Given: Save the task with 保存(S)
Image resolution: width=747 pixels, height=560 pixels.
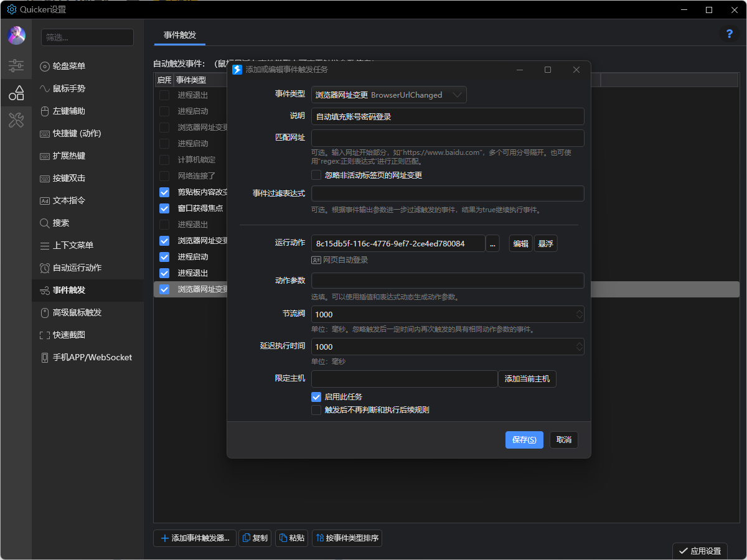Looking at the screenshot, I should [x=524, y=440].
